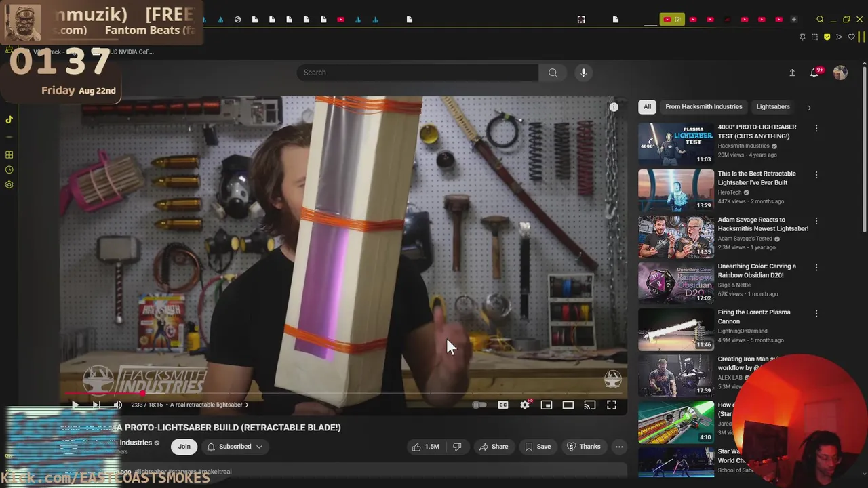Open the video info card icon
The height and width of the screenshot is (488, 868).
(614, 107)
